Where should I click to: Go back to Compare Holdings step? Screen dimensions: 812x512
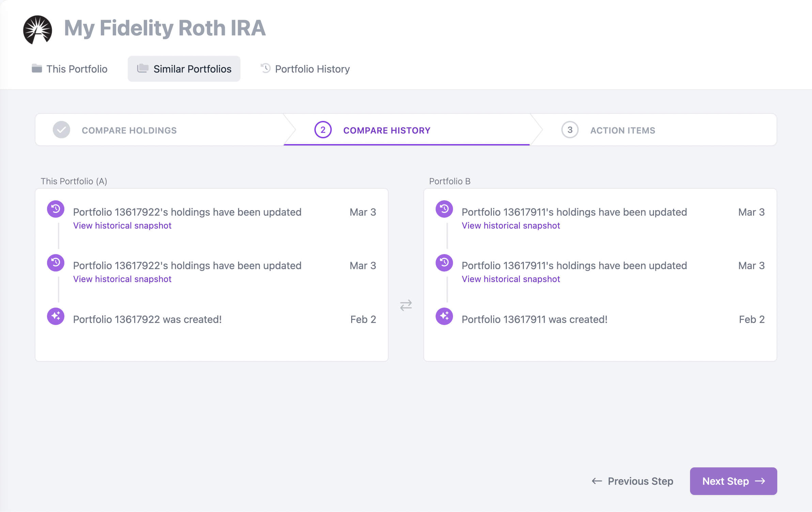point(129,130)
